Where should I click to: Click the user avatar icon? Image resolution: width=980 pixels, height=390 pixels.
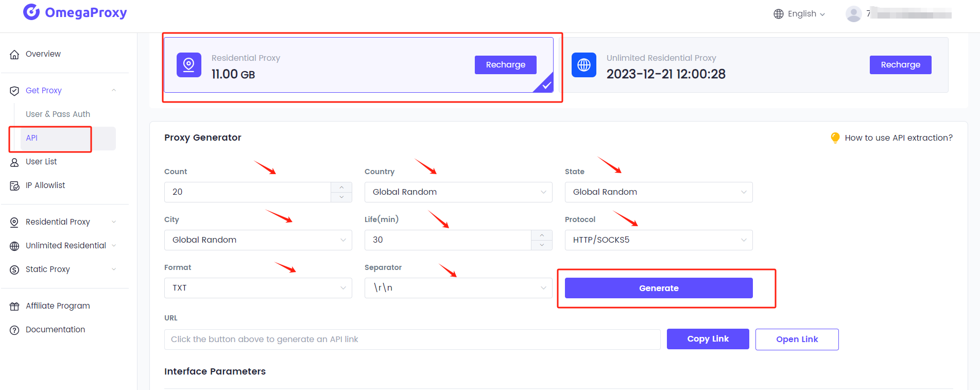click(x=854, y=14)
